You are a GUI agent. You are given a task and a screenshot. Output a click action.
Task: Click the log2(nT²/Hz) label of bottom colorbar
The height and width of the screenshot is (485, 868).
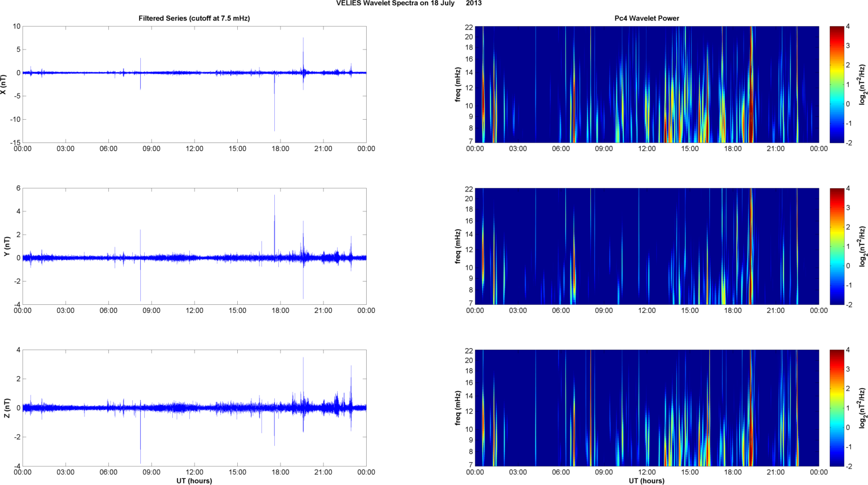coord(862,408)
